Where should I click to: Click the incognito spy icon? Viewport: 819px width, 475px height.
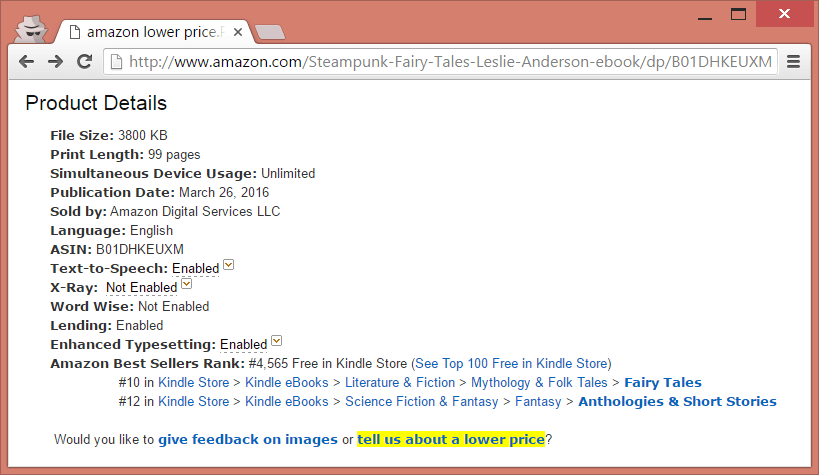(31, 29)
